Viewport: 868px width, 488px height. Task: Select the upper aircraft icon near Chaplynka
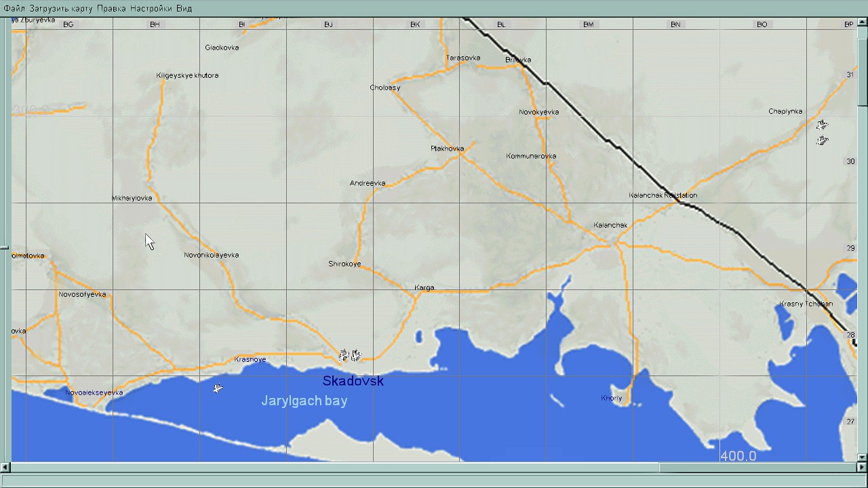point(822,125)
